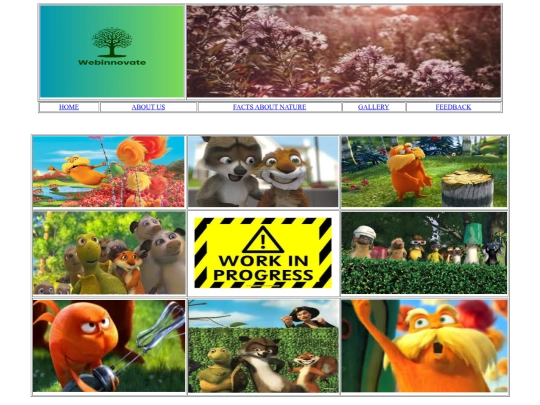Viewport: 540px width, 405px height.
Task: Select the raccoon and squirrel close-up image
Action: pos(263,172)
